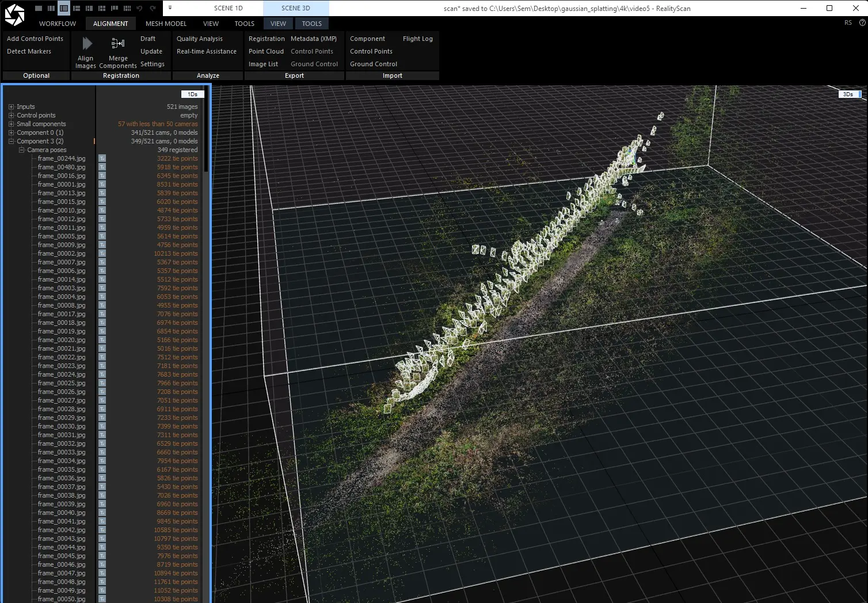This screenshot has width=868, height=603.
Task: Click the RealityScan application logo
Action: (x=14, y=15)
